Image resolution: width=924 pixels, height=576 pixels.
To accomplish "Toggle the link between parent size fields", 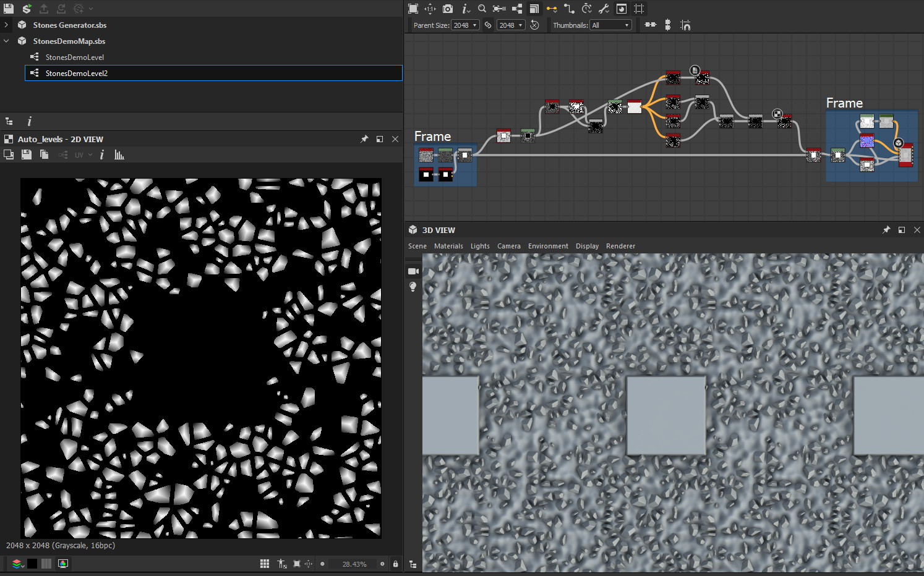I will coord(488,25).
